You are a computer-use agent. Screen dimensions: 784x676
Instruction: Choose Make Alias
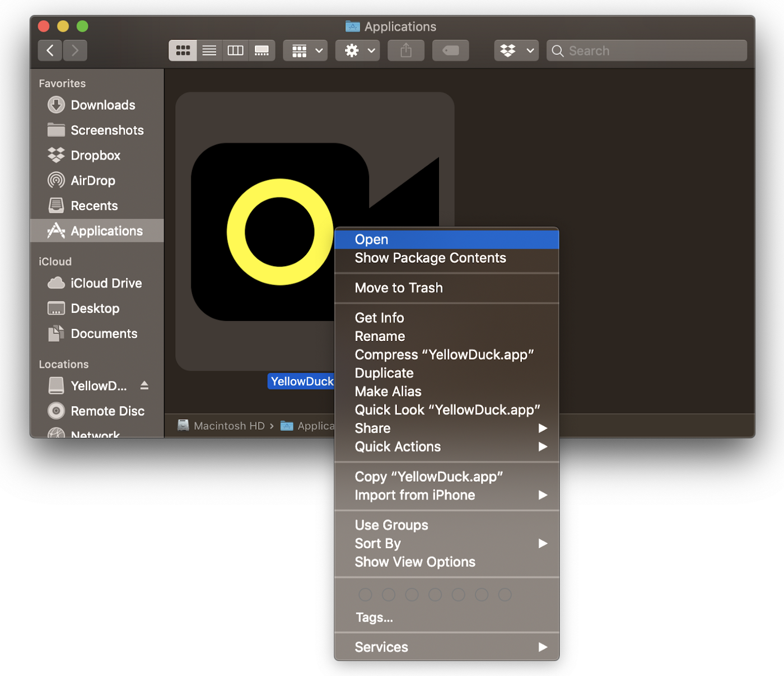pyautogui.click(x=447, y=392)
